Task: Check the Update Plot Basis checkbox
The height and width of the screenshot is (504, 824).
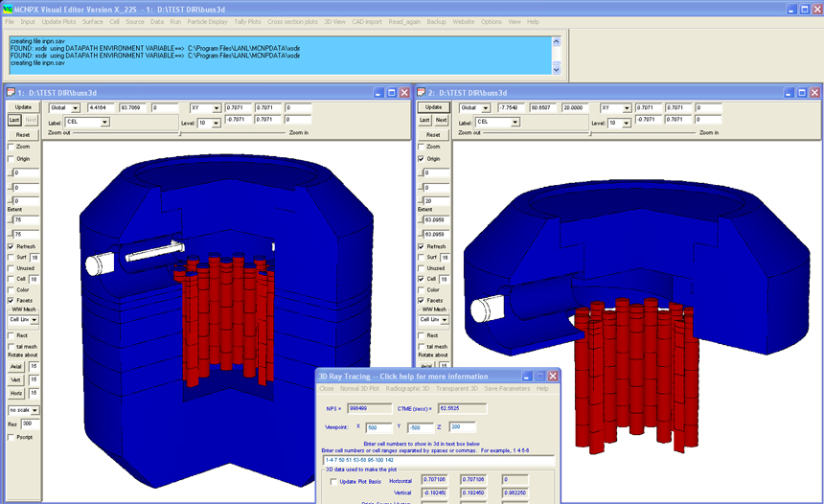Action: (333, 481)
